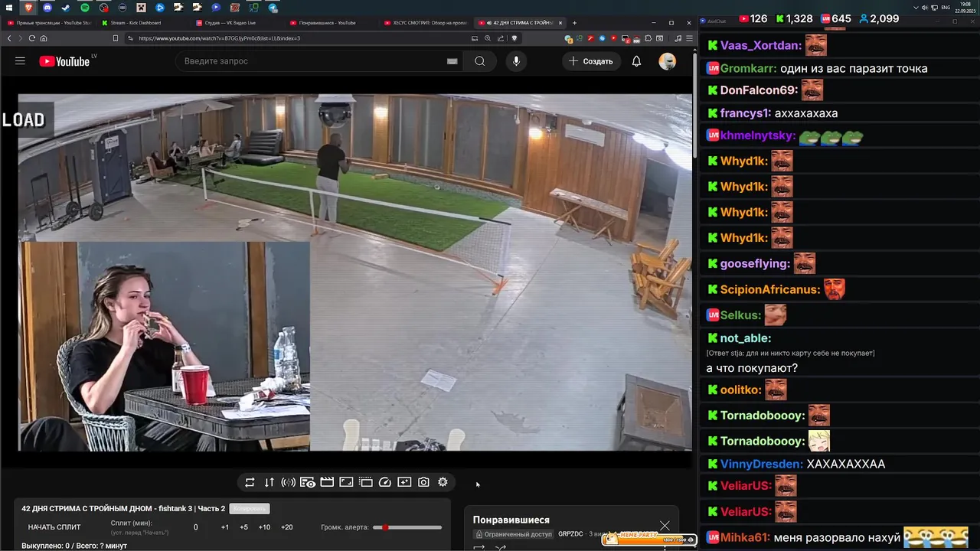This screenshot has width=980, height=551.
Task: Click the dashed-frame icon below the video
Action: pos(366,482)
